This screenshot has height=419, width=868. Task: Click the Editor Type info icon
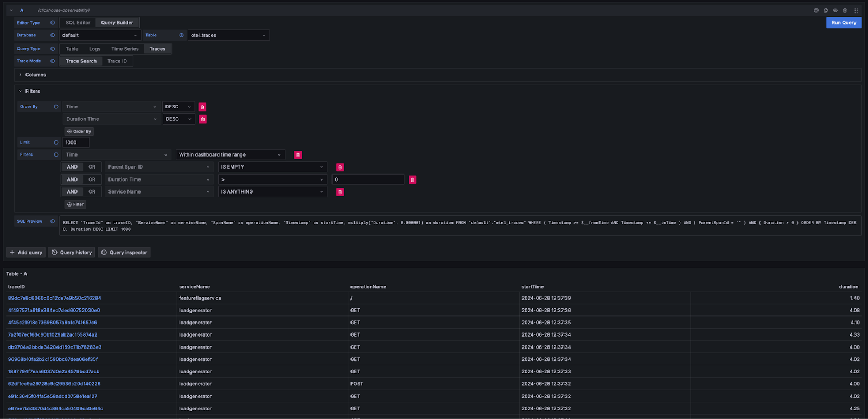coord(53,23)
